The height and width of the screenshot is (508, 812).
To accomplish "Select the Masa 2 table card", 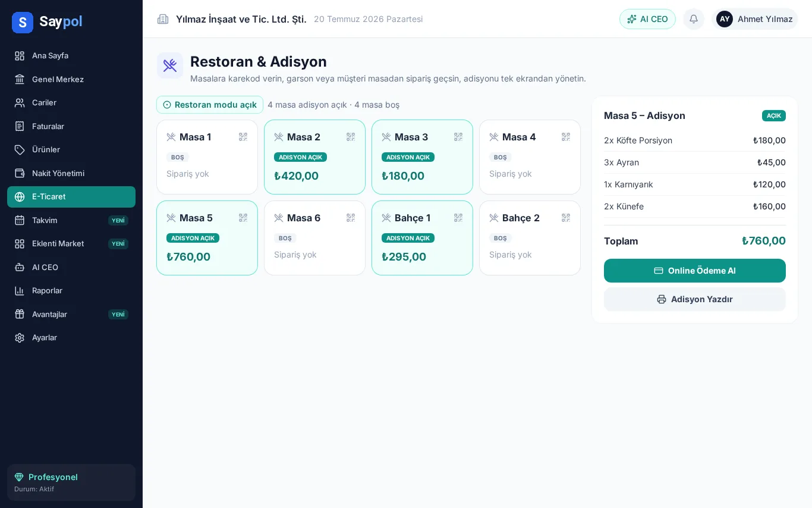I will pyautogui.click(x=314, y=157).
